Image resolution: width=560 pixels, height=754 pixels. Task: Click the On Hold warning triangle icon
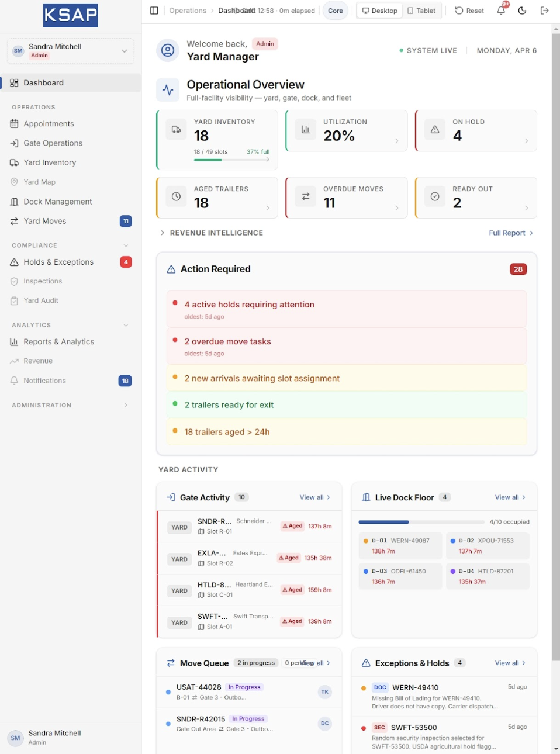point(435,129)
